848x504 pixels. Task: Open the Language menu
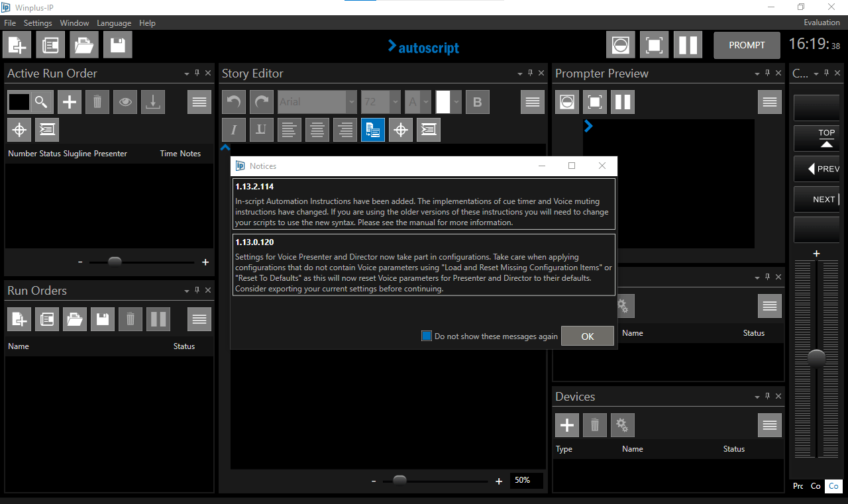114,23
